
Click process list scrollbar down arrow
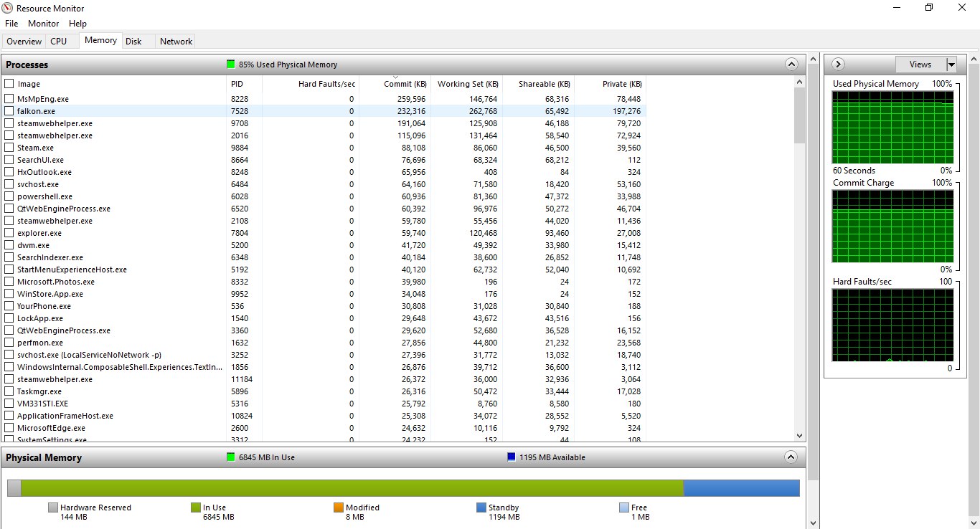(800, 435)
